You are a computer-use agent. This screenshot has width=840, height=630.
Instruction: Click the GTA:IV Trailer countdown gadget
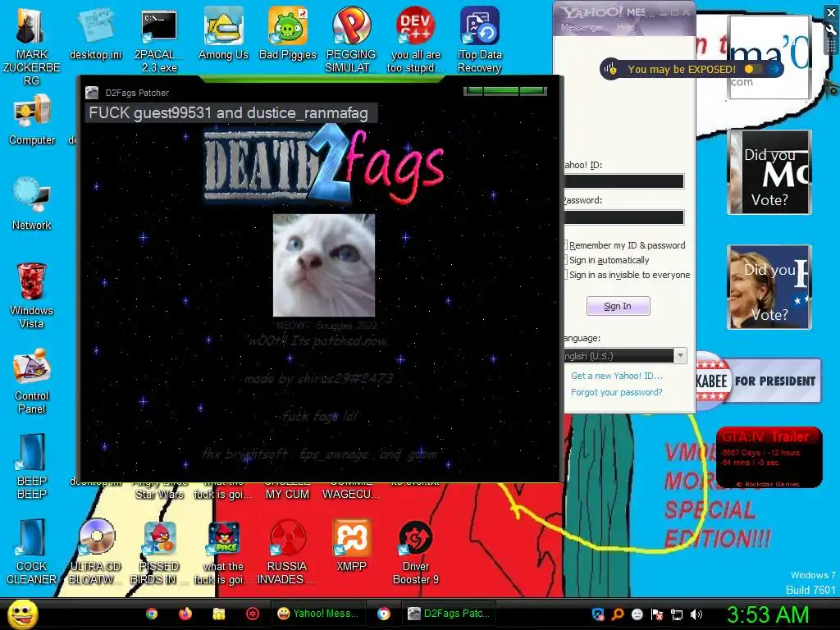[769, 458]
